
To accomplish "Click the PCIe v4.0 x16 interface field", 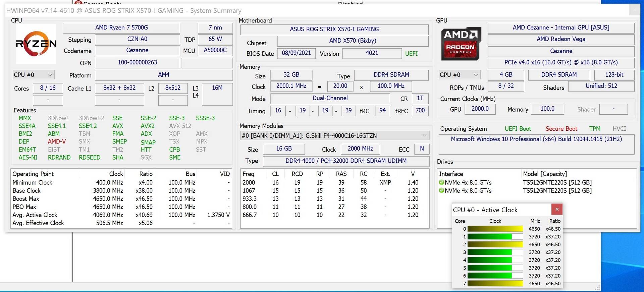I will pyautogui.click(x=561, y=63).
